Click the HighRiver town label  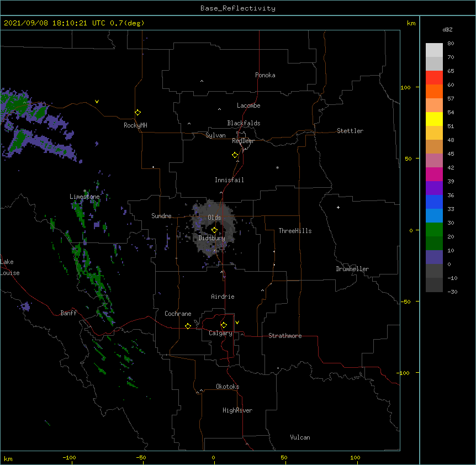(237, 410)
